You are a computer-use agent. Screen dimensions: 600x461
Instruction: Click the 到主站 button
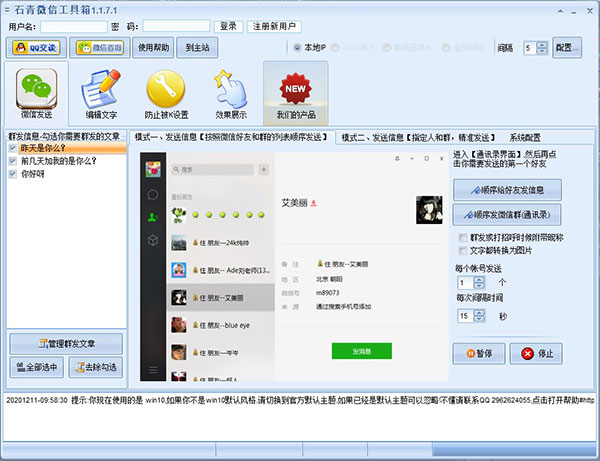[197, 48]
